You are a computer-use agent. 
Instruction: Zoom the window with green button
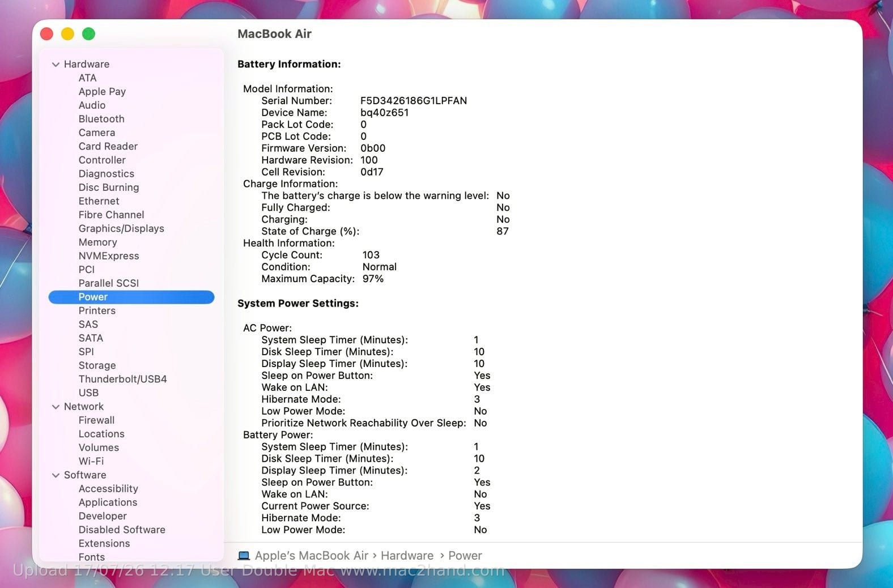[x=88, y=34]
